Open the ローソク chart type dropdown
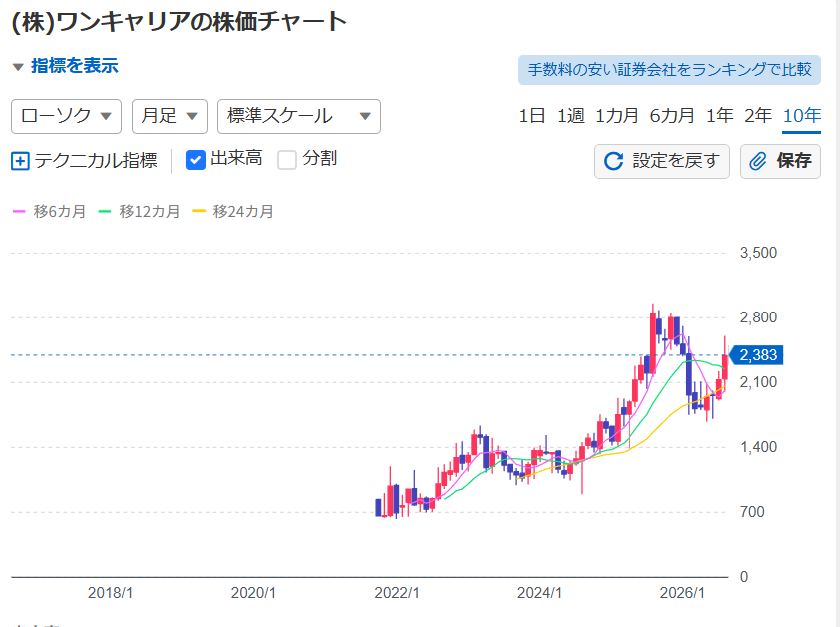The width and height of the screenshot is (840, 627). pos(67,116)
